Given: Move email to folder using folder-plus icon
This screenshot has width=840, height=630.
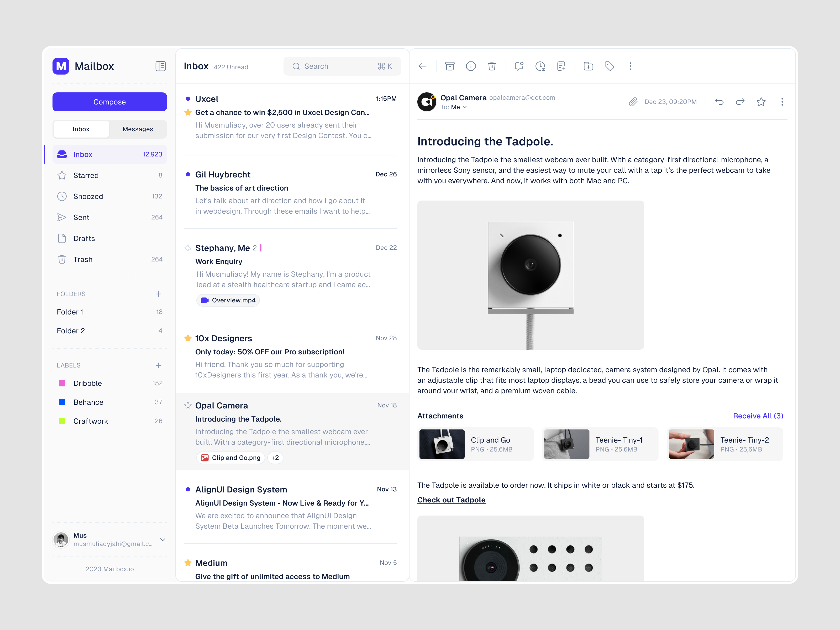Looking at the screenshot, I should [x=588, y=66].
